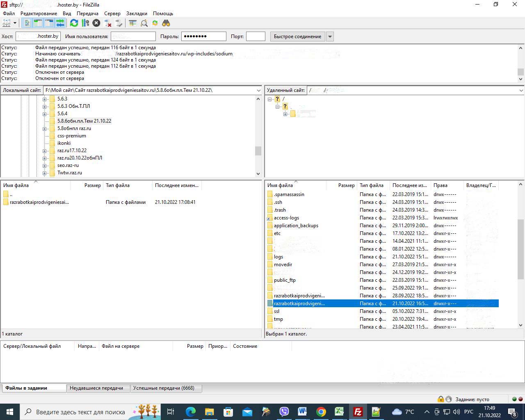Refresh the file and folder lists
Image resolution: width=525 pixels, height=420 pixels.
pyautogui.click(x=74, y=23)
